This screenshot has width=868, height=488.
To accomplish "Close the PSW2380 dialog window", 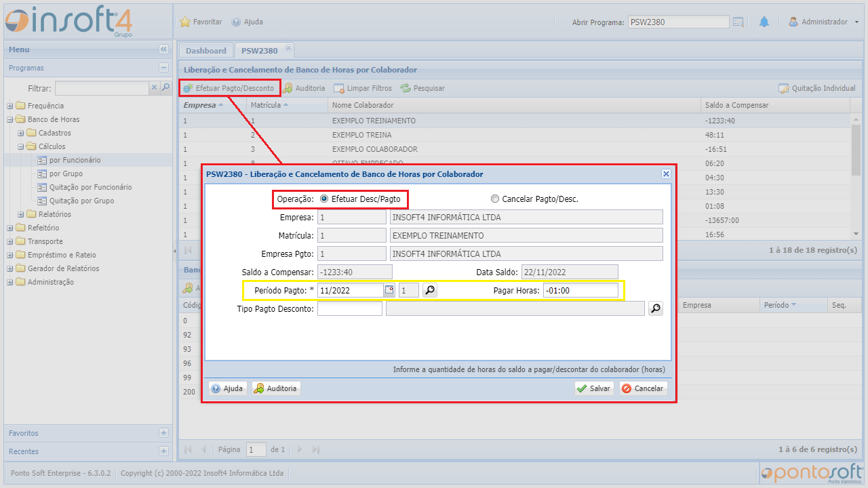I will 666,174.
